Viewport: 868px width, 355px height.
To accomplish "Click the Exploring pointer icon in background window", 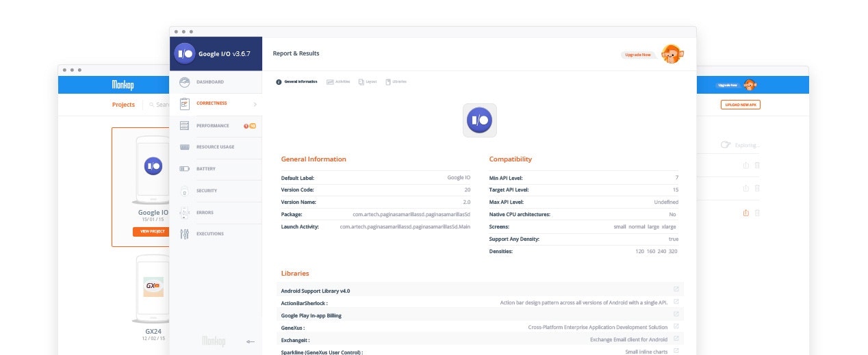I will coord(726,145).
